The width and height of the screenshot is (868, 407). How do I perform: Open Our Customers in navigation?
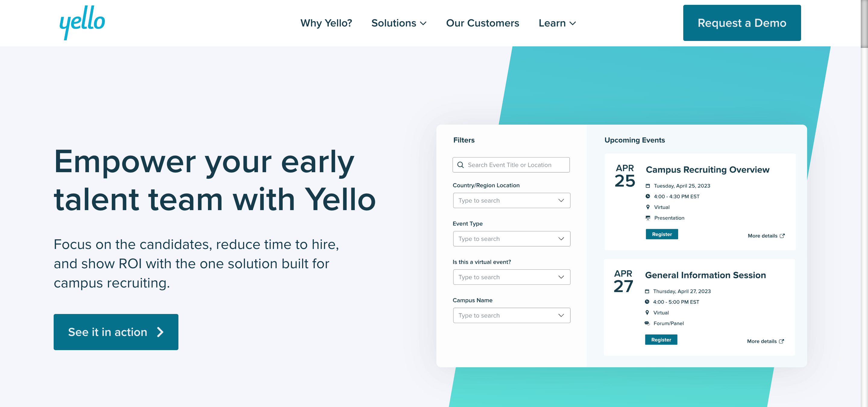click(x=482, y=23)
